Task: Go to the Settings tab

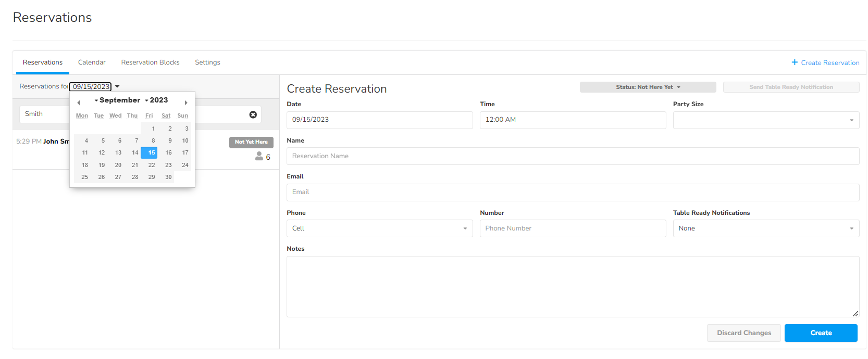Action: [207, 62]
